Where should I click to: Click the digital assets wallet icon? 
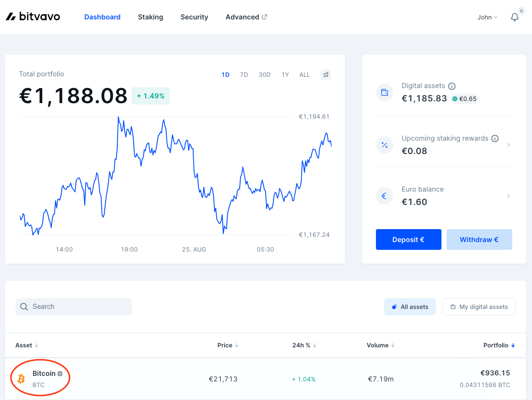click(385, 92)
